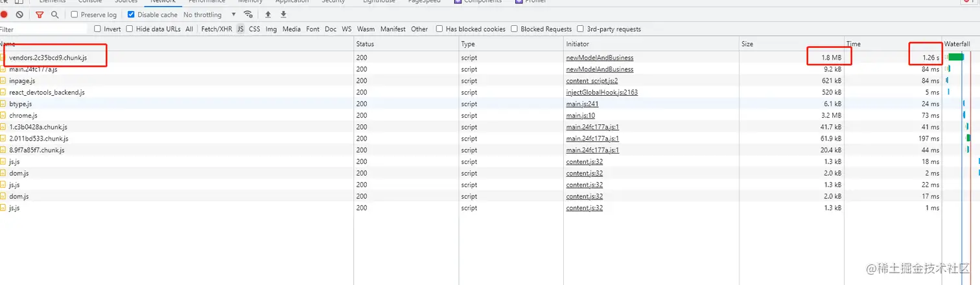This screenshot has height=285, width=980.
Task: Filter requests by Fetch/XHR
Action: coord(216,29)
